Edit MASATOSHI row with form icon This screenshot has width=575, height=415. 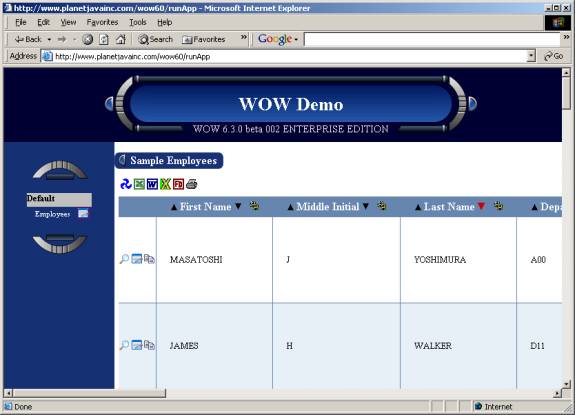(137, 259)
